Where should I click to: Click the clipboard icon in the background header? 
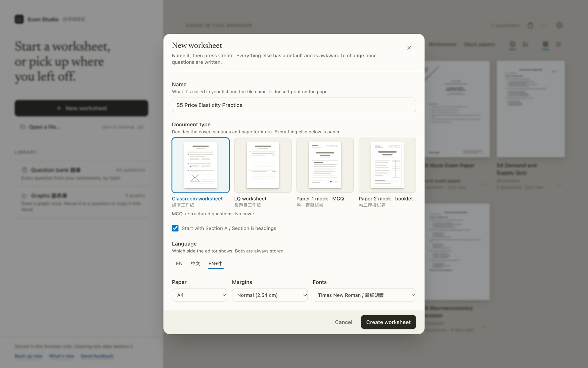[x=530, y=25]
